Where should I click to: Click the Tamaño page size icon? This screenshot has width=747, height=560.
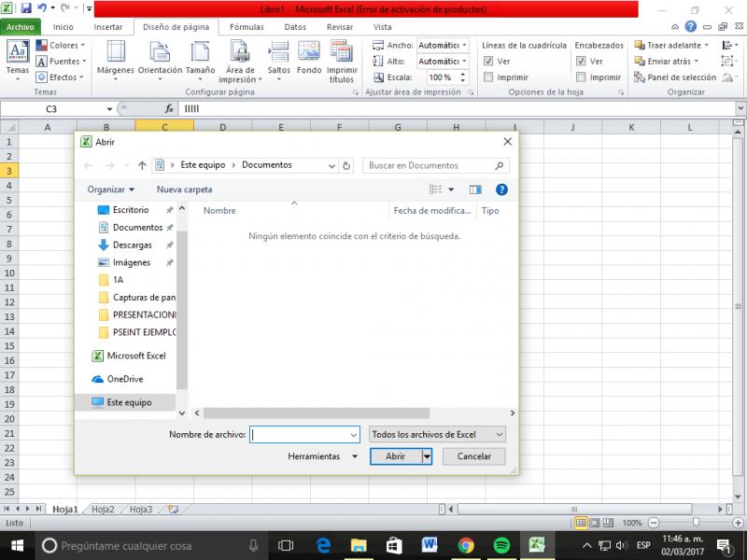click(x=200, y=52)
